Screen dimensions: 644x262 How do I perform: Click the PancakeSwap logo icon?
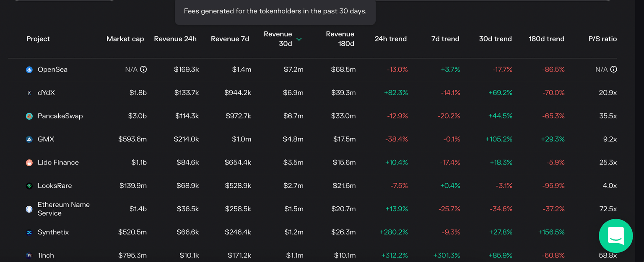[x=29, y=116]
